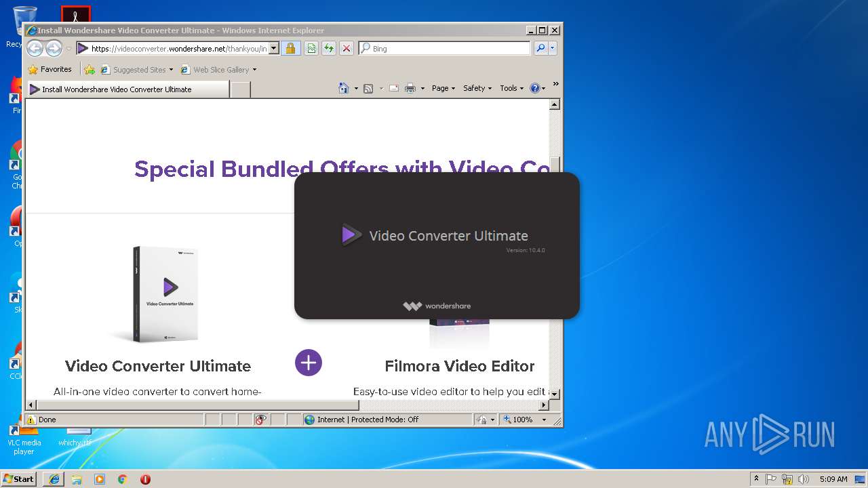This screenshot has width=868, height=488.
Task: Click the network tray icon
Action: click(787, 479)
